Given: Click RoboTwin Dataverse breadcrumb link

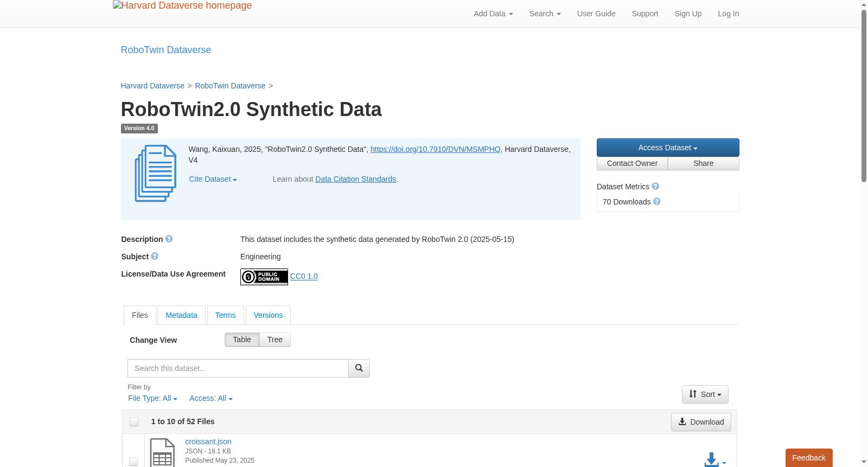Looking at the screenshot, I should pyautogui.click(x=231, y=86).
